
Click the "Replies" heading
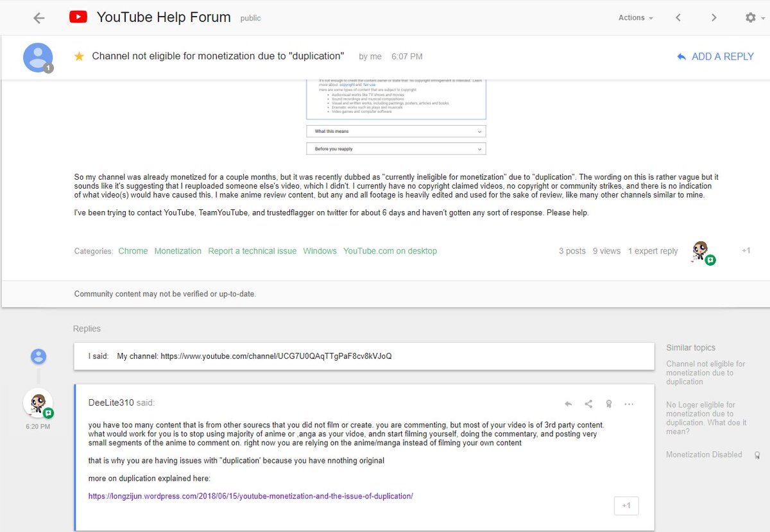tap(87, 329)
